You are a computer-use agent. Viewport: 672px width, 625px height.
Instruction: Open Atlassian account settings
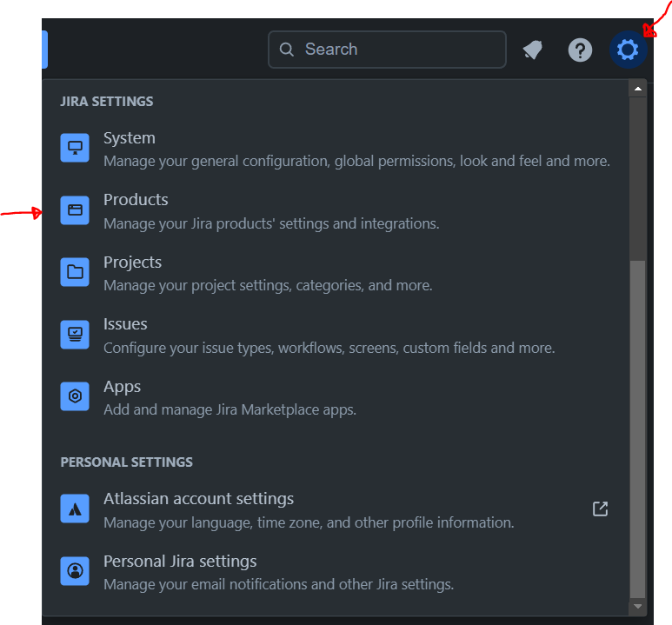pos(336,509)
